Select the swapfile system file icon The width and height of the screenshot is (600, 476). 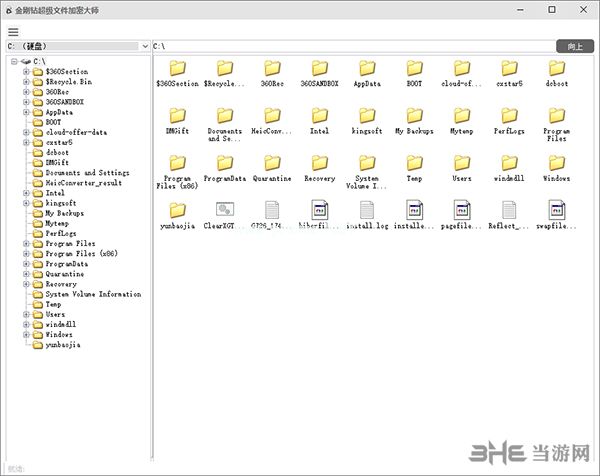pos(557,210)
